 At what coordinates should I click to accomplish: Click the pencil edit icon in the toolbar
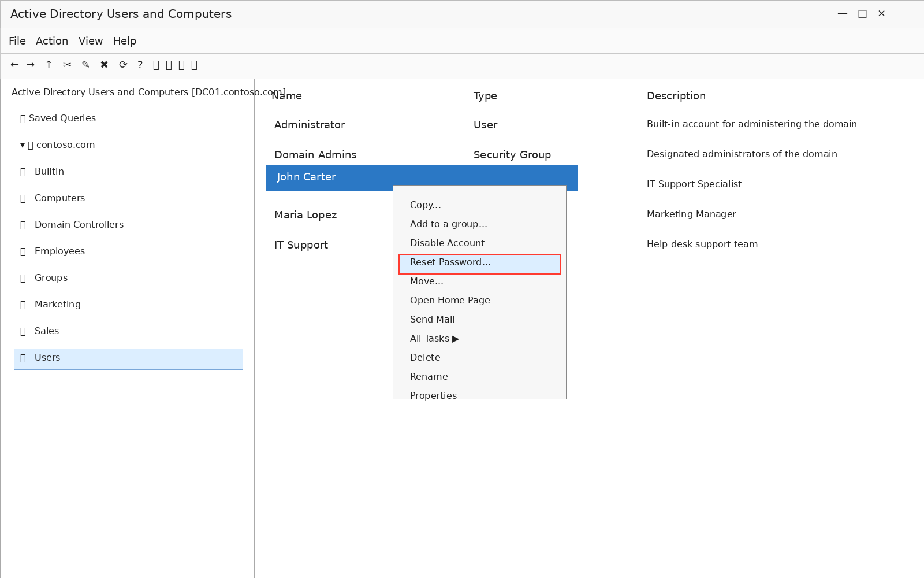85,65
